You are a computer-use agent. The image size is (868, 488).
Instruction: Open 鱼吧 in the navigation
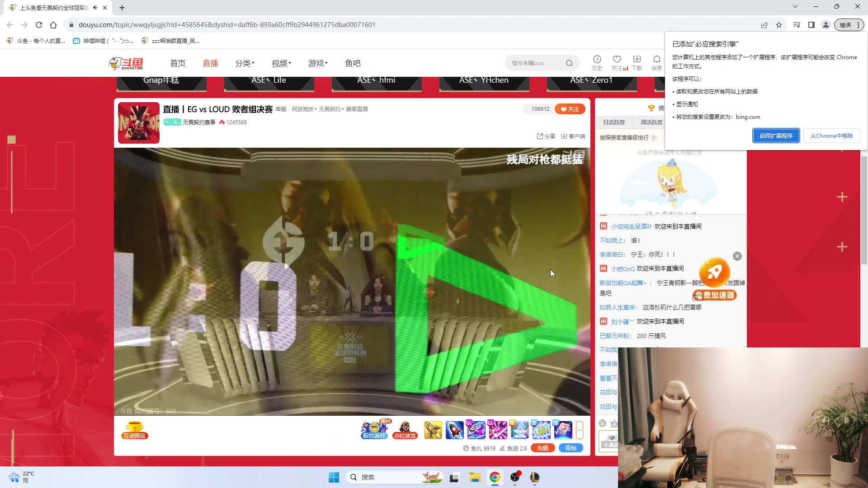pyautogui.click(x=353, y=63)
